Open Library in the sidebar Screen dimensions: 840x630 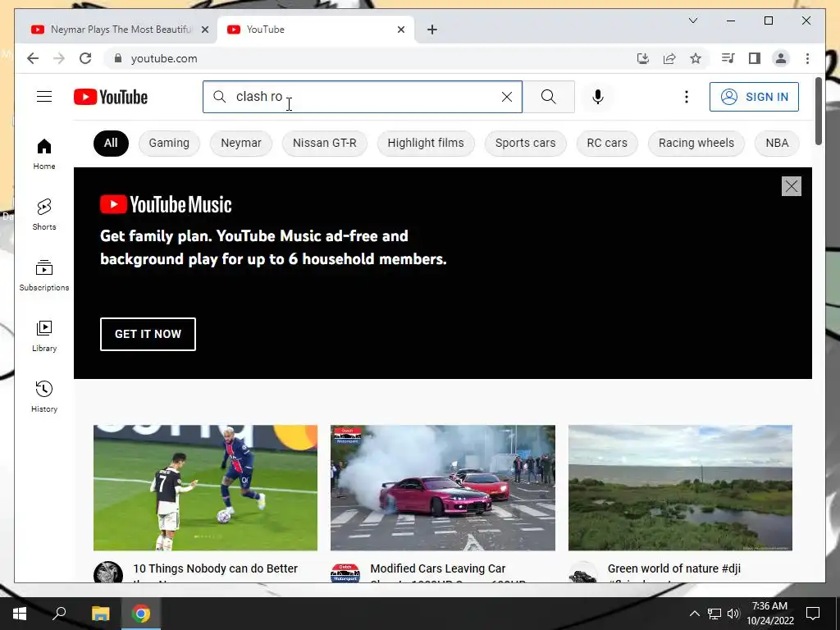44,336
